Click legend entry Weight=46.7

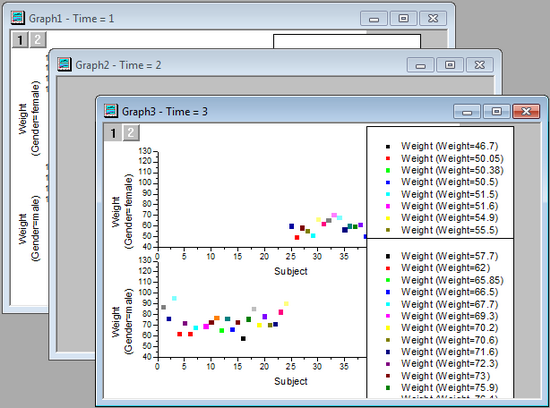tap(449, 146)
